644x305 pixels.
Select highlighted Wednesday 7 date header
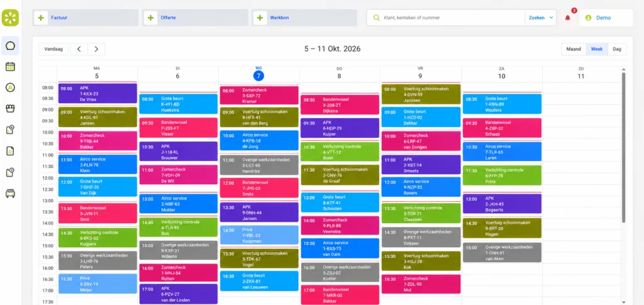point(258,76)
